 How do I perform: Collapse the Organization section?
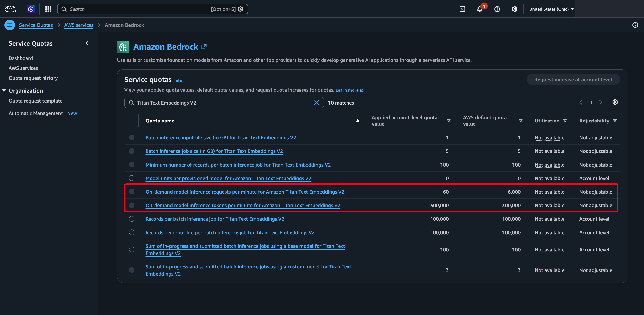tap(4, 91)
